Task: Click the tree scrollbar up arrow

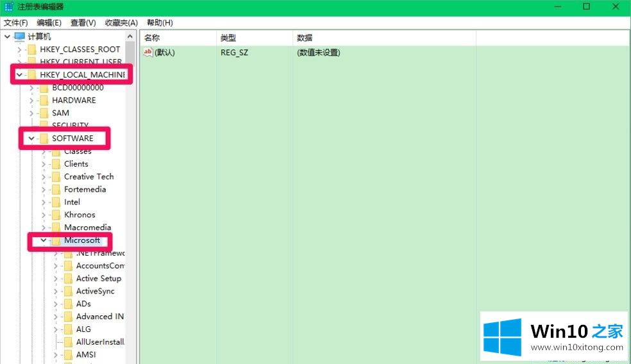Action: click(130, 37)
